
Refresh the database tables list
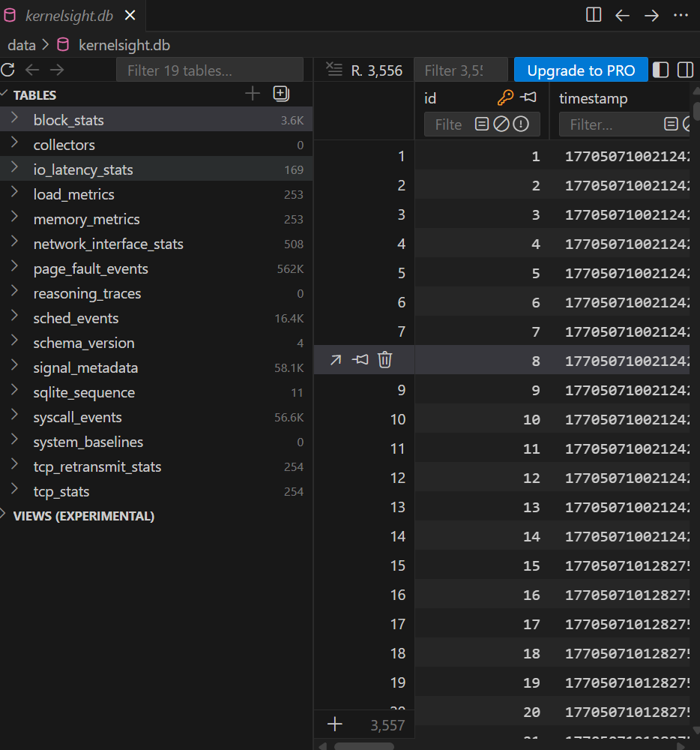point(7,70)
